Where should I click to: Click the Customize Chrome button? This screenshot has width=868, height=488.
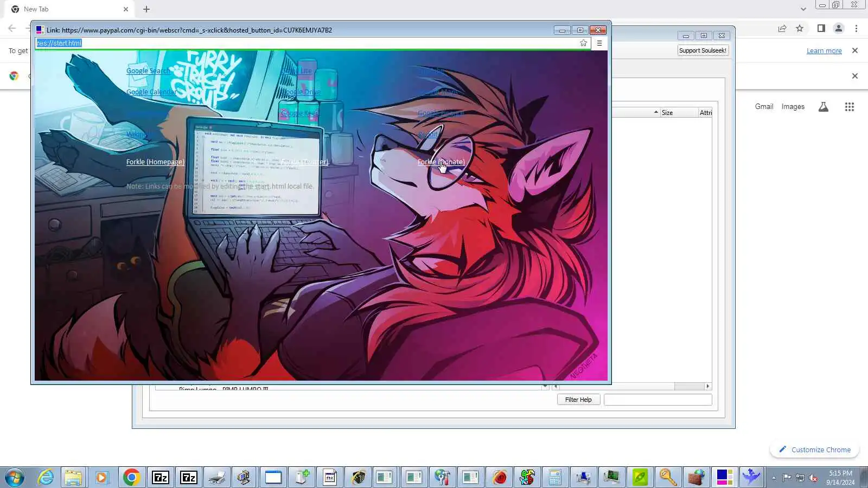(x=814, y=450)
